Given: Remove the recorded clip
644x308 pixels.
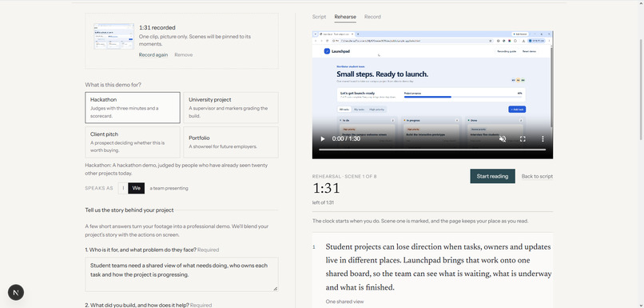Looking at the screenshot, I should [183, 54].
